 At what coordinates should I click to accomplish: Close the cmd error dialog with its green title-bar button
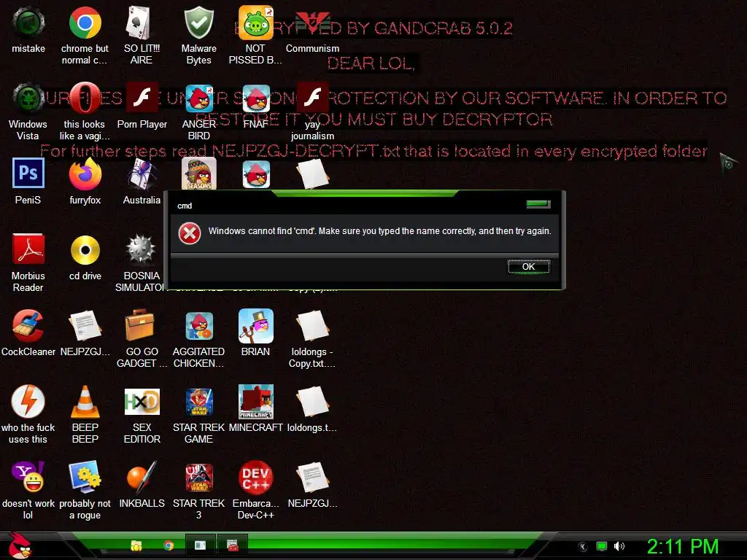click(x=538, y=204)
